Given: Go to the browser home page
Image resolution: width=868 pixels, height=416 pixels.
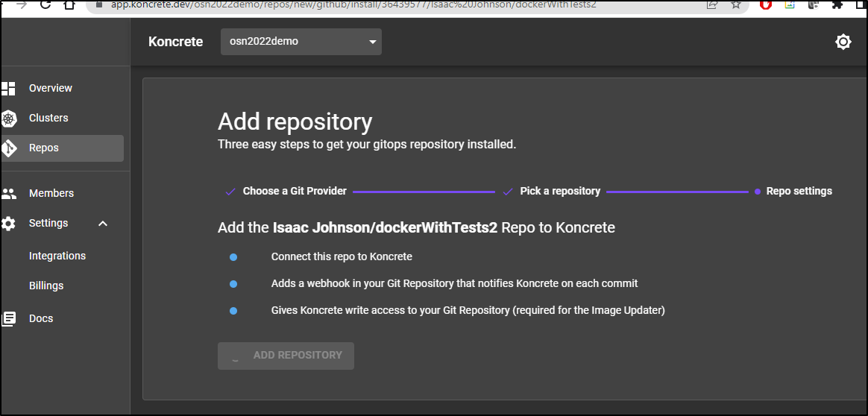Looking at the screenshot, I should [69, 4].
